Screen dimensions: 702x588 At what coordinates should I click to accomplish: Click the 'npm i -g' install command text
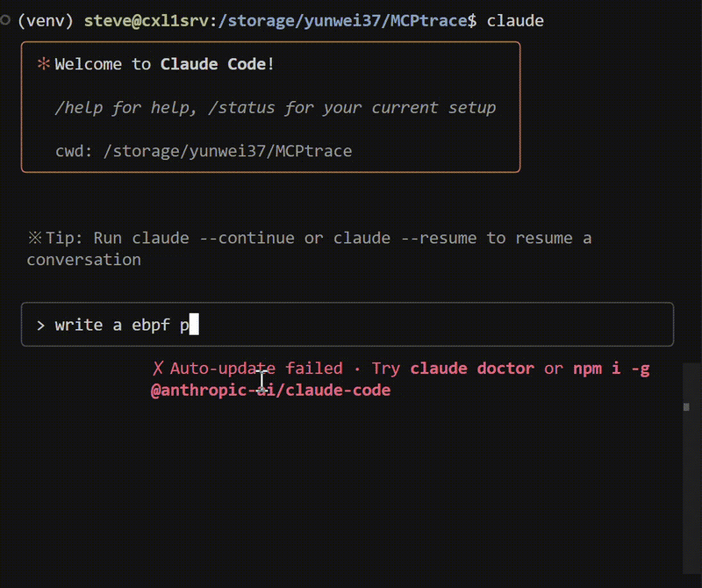612,368
